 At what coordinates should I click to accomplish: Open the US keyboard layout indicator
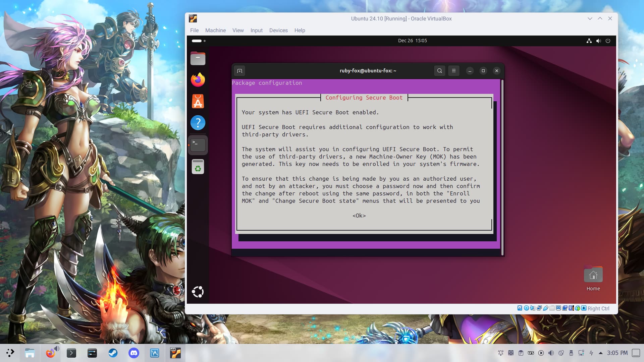coord(531,353)
